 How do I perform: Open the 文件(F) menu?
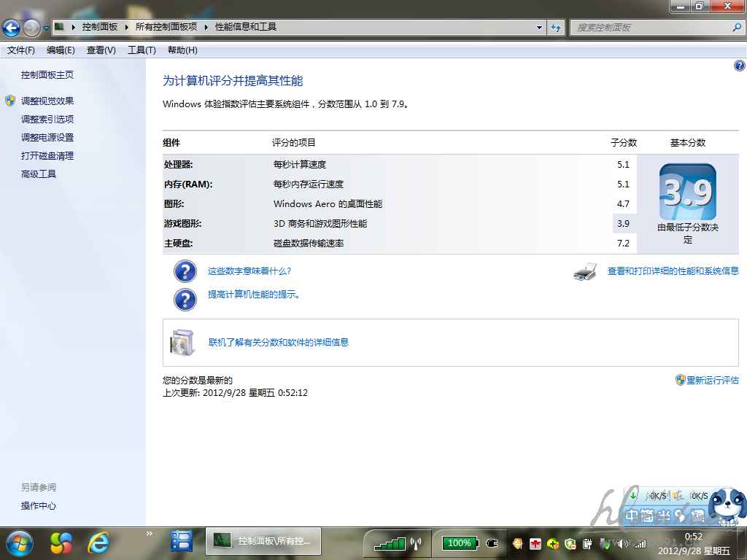click(x=21, y=50)
